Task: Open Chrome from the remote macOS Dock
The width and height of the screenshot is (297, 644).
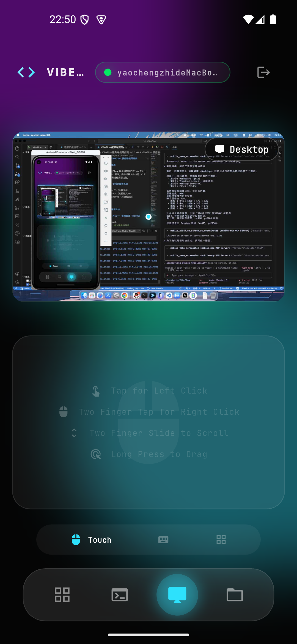Action: click(x=124, y=295)
